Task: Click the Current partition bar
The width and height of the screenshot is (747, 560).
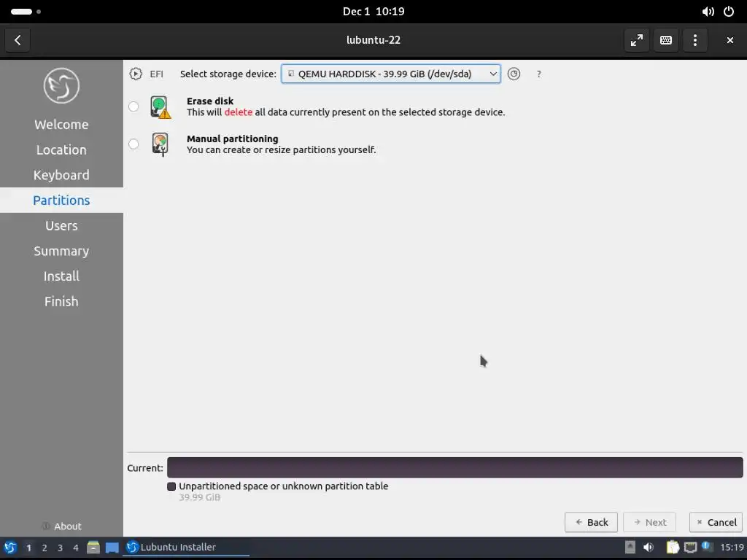Action: [x=455, y=467]
